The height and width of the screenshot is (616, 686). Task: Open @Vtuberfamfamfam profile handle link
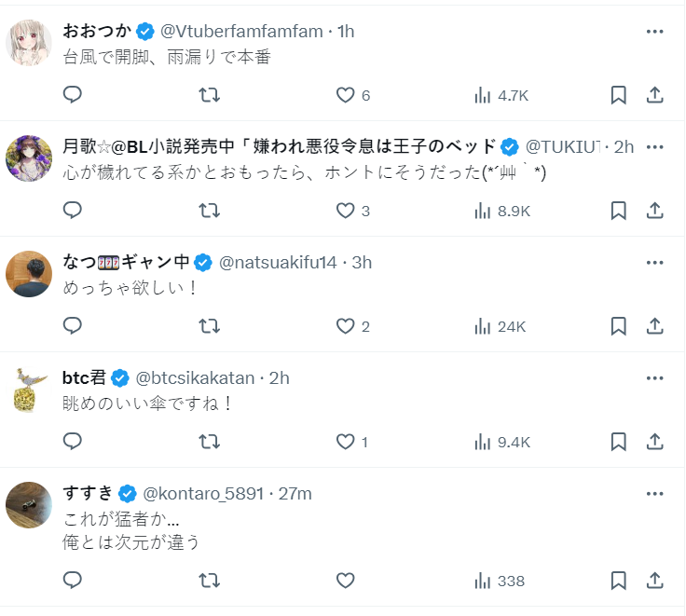[x=244, y=31]
